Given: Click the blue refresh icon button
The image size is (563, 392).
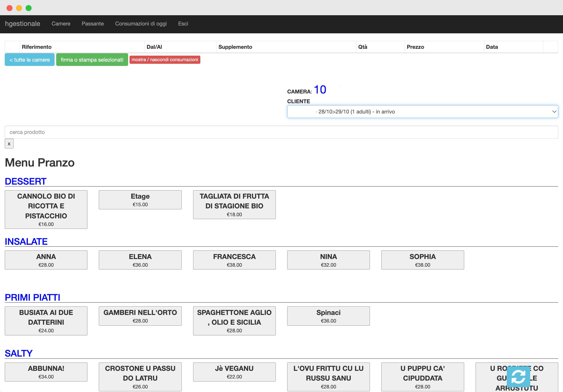Looking at the screenshot, I should tap(518, 377).
